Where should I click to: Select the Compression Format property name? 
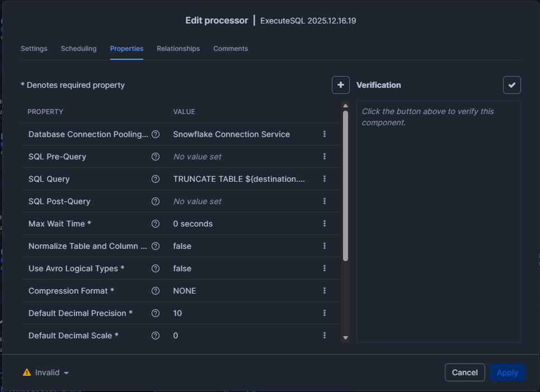71,291
